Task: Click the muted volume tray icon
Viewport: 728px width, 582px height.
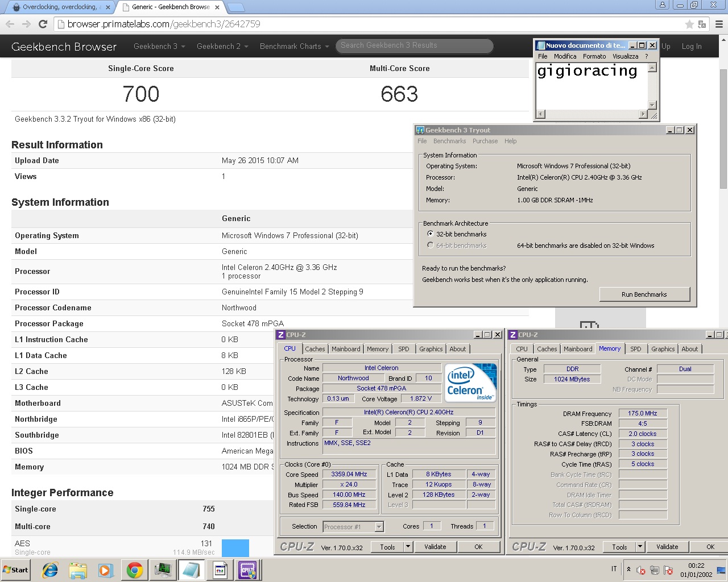Action: pos(641,570)
